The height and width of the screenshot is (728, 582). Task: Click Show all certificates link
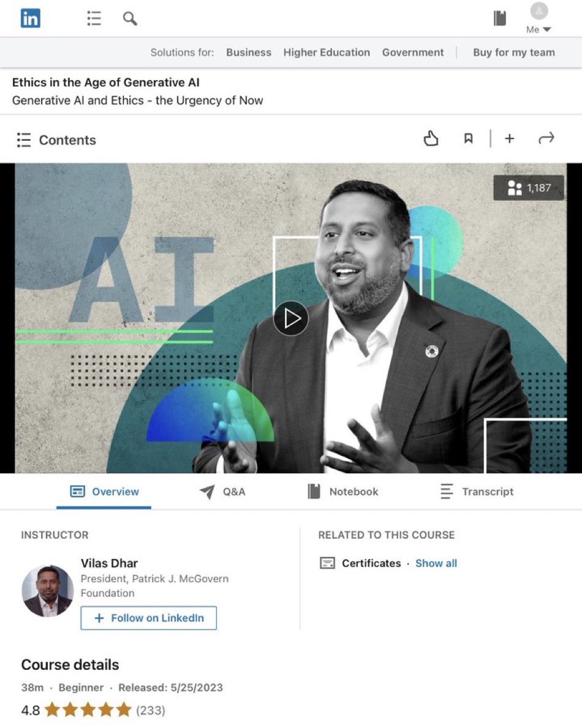[436, 563]
